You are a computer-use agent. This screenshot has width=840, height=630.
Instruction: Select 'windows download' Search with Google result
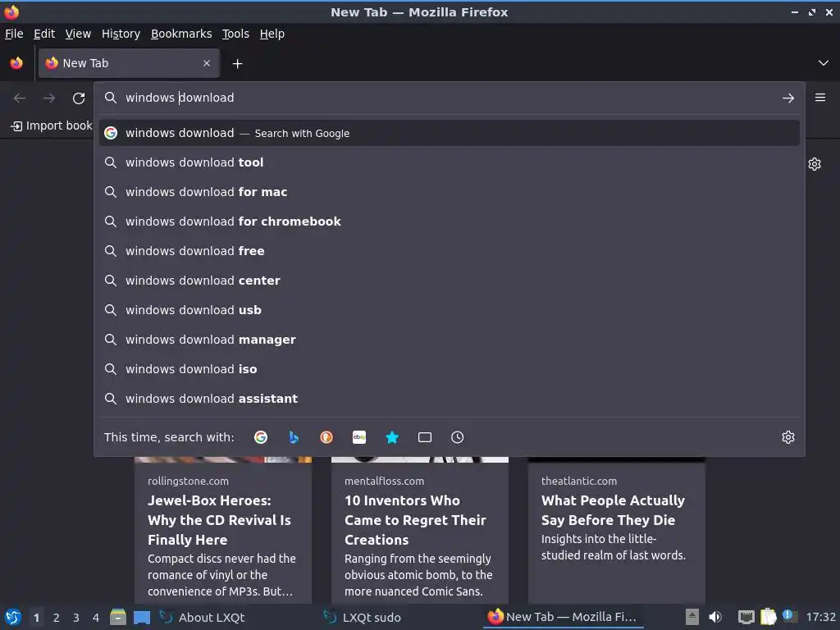(449, 133)
